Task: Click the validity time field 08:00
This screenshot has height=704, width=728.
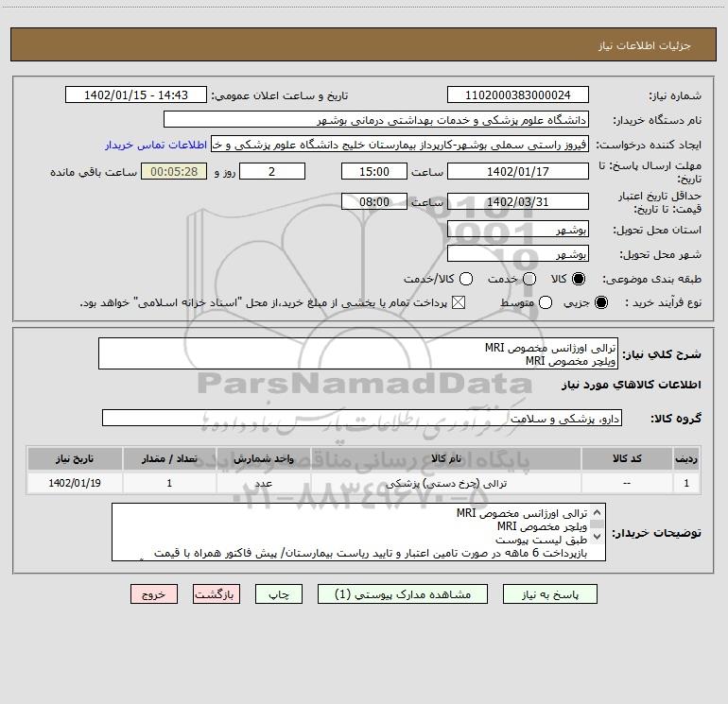Action: coord(374,201)
